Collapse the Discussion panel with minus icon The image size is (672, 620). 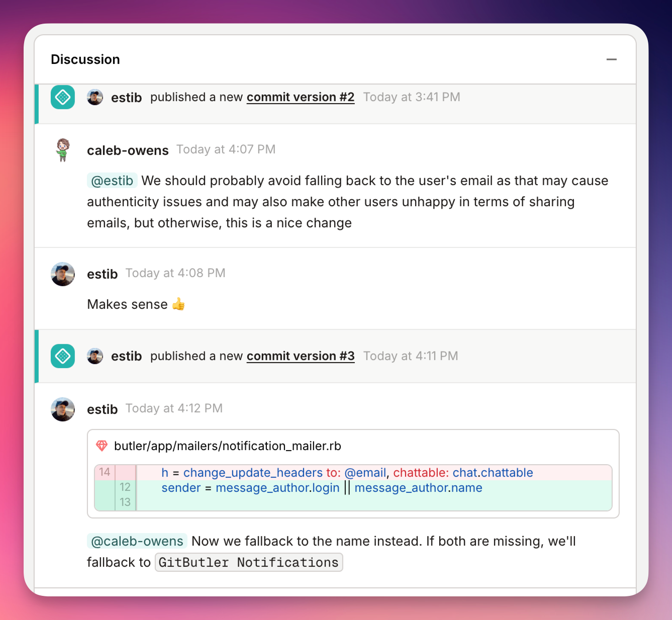(611, 59)
